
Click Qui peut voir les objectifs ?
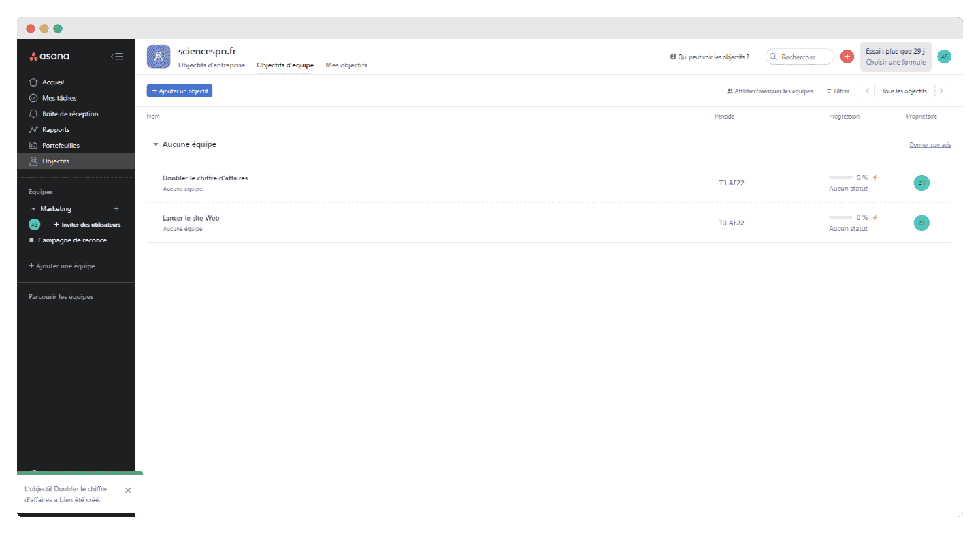(710, 57)
